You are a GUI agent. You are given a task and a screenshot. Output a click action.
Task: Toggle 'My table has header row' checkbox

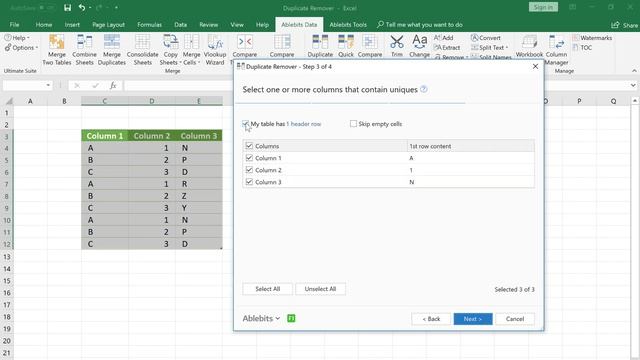[245, 124]
